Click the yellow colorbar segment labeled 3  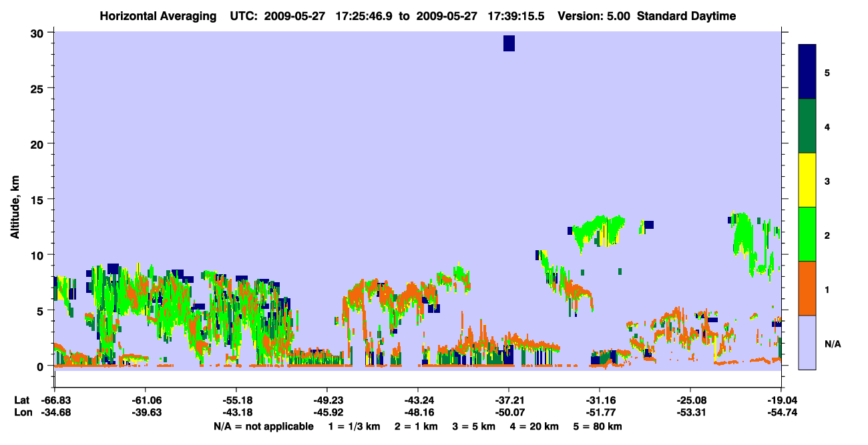click(x=807, y=180)
